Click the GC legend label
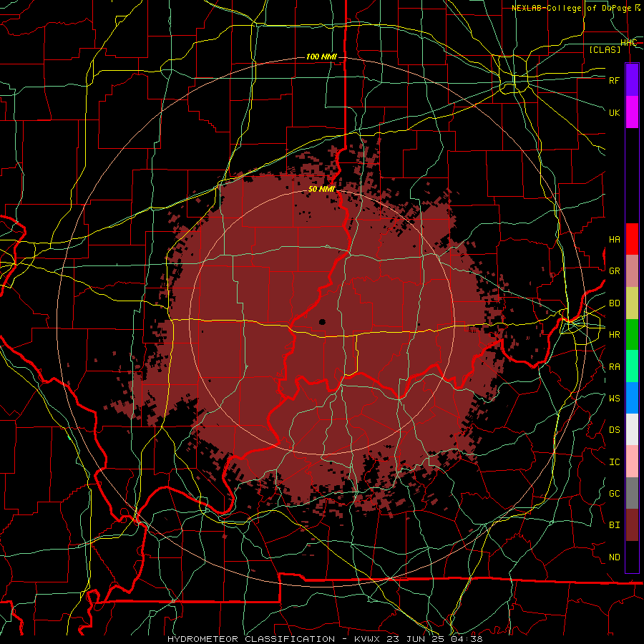The image size is (644, 644). 614,494
